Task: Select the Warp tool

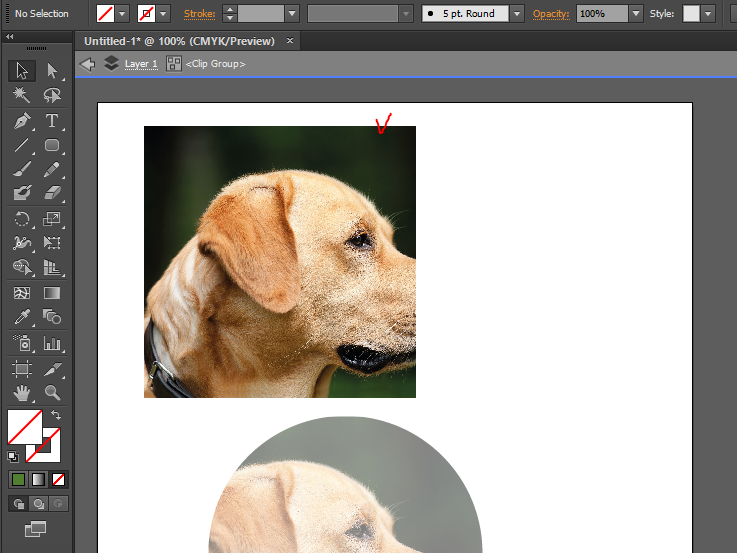Action: click(x=22, y=242)
